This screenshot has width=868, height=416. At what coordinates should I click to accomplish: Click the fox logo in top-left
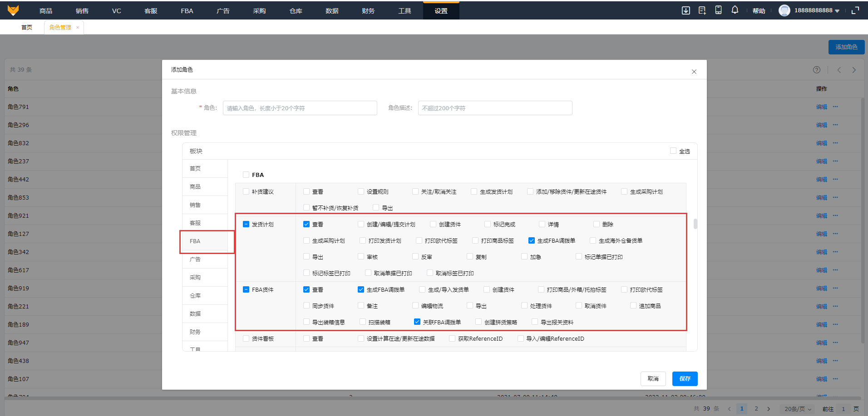pos(13,10)
